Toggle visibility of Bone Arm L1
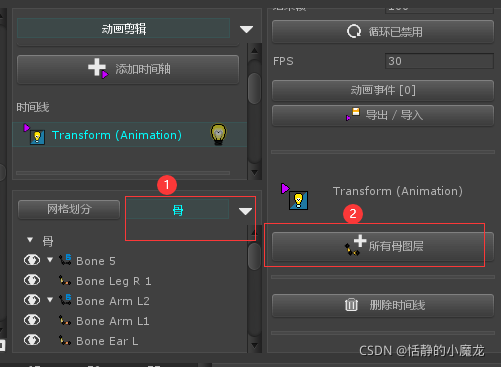Viewport: 501px width, 367px height. click(x=32, y=320)
